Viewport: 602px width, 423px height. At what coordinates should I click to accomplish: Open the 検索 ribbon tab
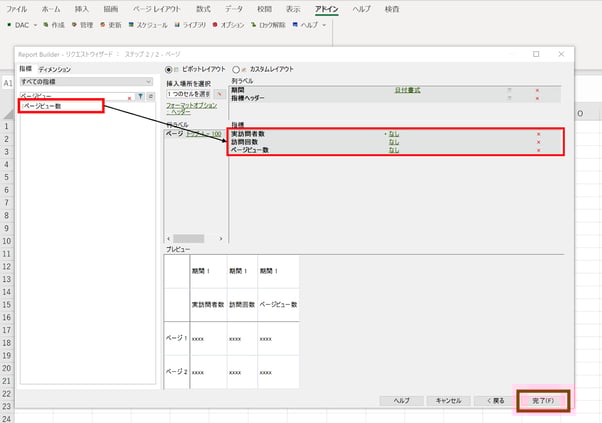coord(392,9)
